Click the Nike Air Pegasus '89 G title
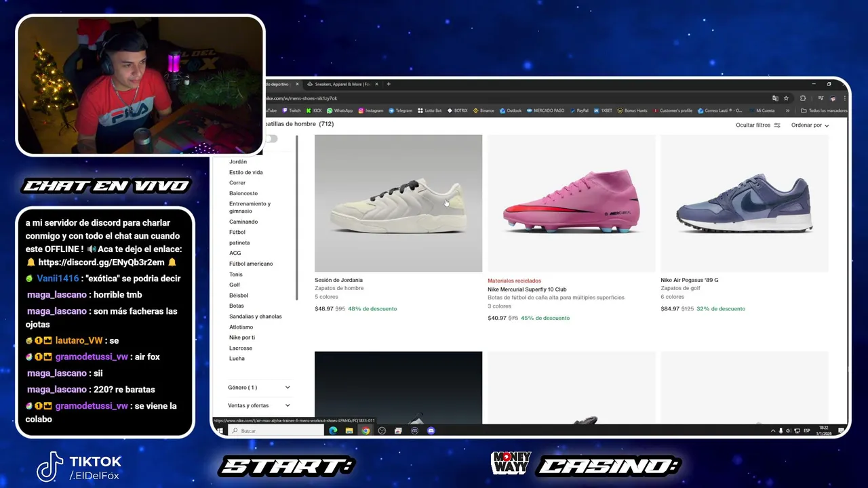Viewport: 868px width, 488px height. point(690,280)
